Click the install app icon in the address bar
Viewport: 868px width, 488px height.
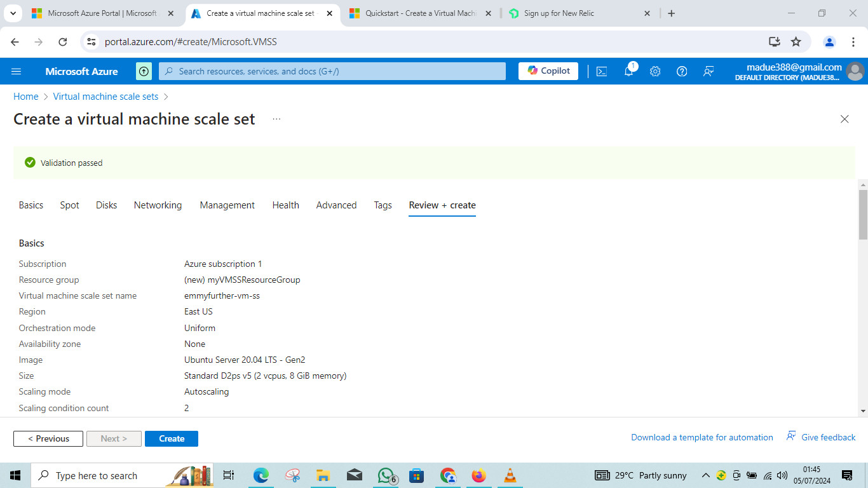point(774,42)
